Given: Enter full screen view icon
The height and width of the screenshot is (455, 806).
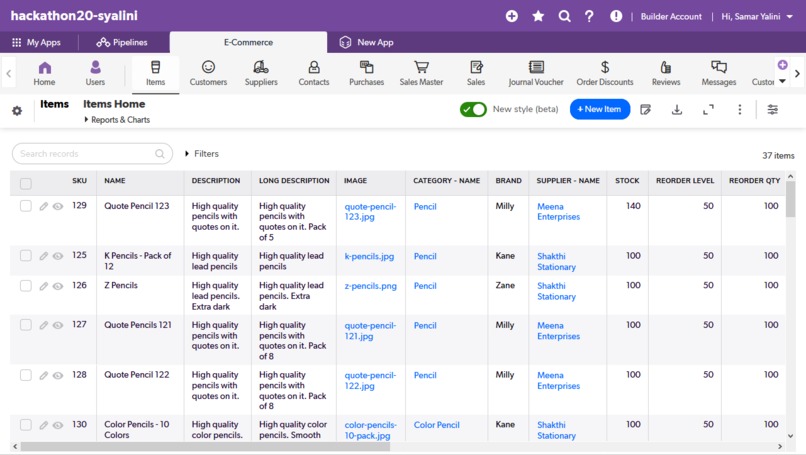Looking at the screenshot, I should 708,110.
